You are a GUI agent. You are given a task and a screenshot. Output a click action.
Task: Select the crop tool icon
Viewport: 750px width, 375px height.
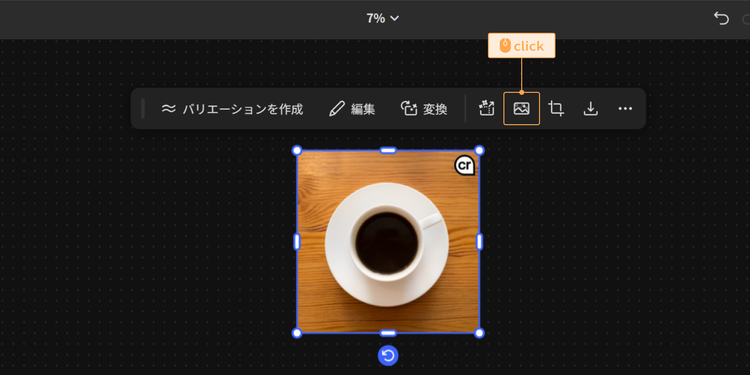point(556,109)
